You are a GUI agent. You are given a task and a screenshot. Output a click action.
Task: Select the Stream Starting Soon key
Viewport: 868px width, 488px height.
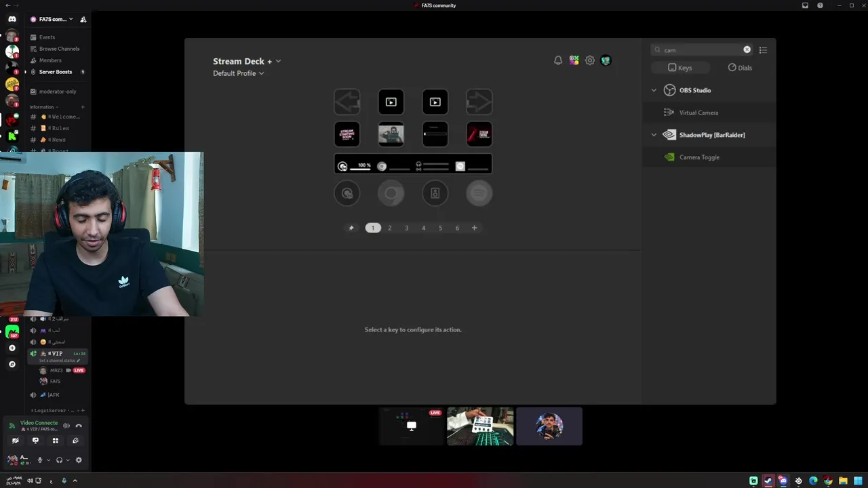(347, 134)
